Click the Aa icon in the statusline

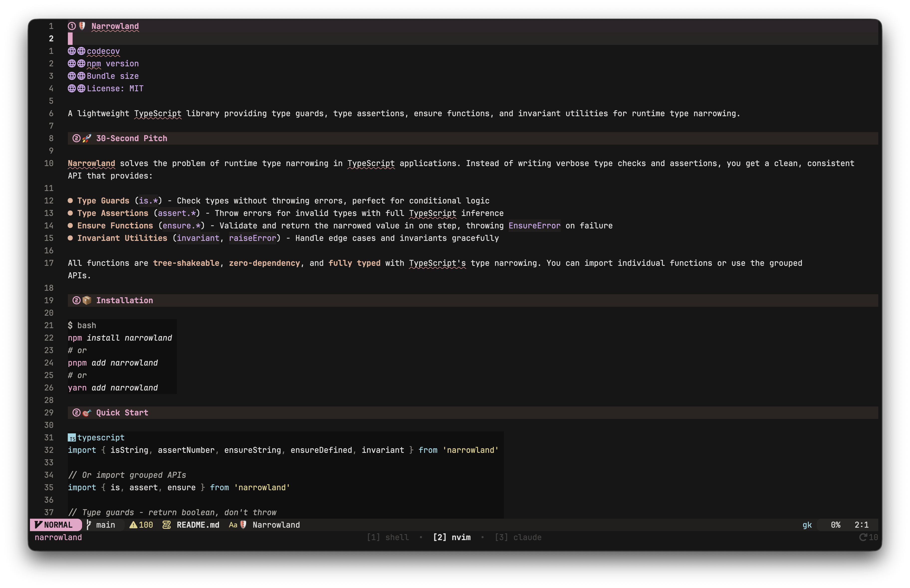coord(233,525)
